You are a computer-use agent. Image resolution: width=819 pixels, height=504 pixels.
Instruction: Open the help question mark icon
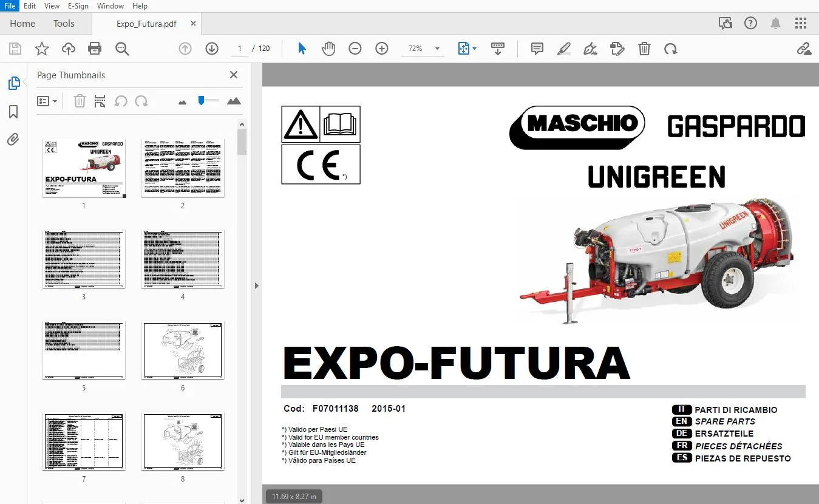[x=750, y=24]
